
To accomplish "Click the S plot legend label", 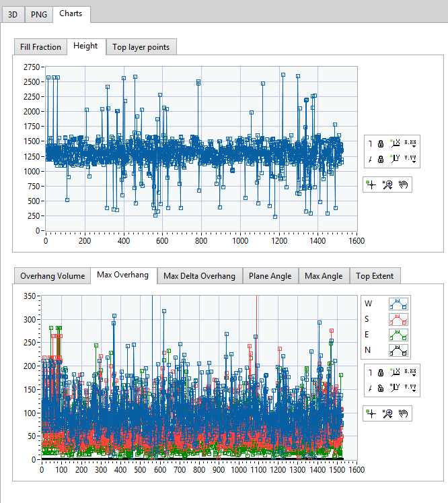I will pyautogui.click(x=367, y=319).
